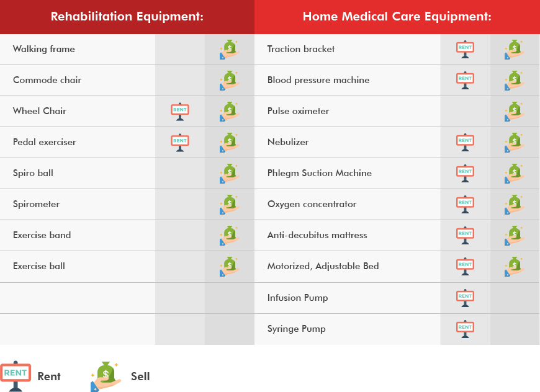Click the Blood pressure machine label

tap(318, 80)
